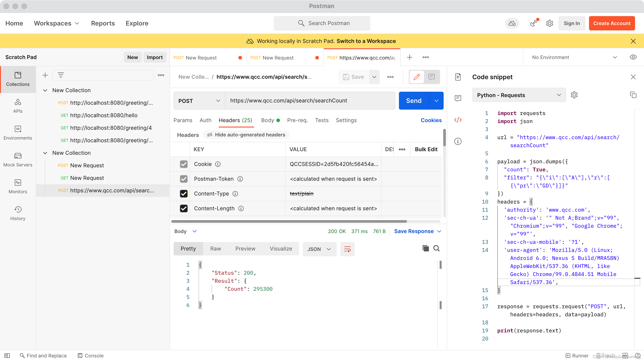Click the headers table horizontal scrollbar
This screenshot has height=361, width=644.
coord(289,221)
